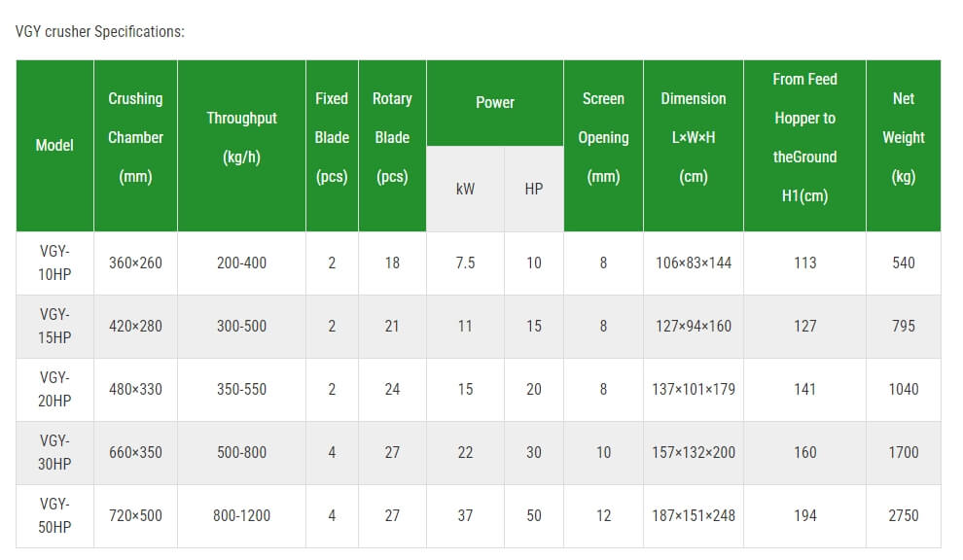This screenshot has height=560, width=963.
Task: Click the VGY-50HP model cell
Action: (x=54, y=516)
